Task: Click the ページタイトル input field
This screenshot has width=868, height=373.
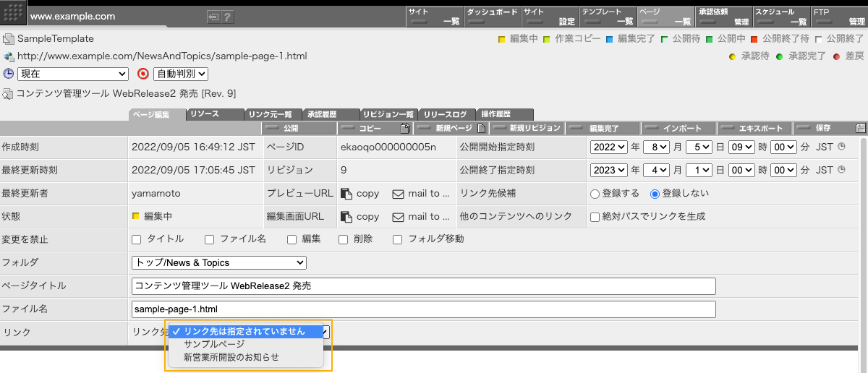Action: pos(423,286)
